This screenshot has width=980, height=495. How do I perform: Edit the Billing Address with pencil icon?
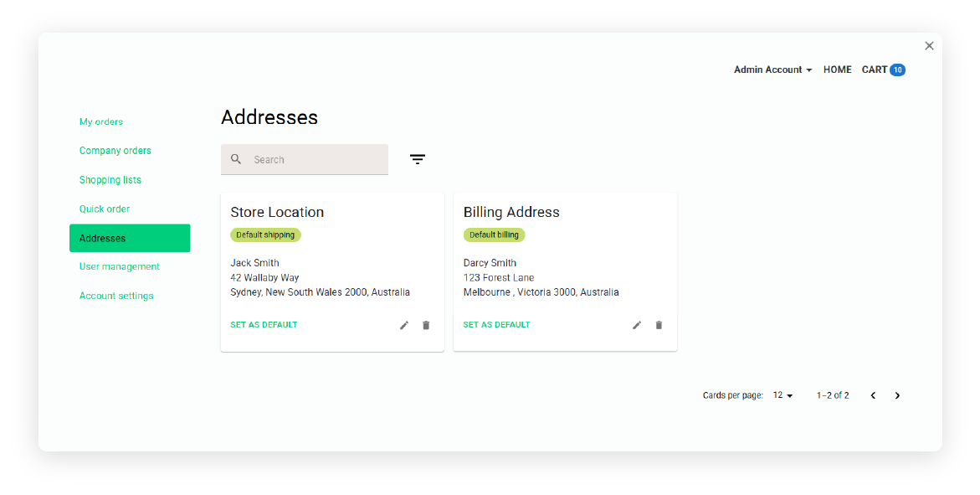click(x=637, y=325)
